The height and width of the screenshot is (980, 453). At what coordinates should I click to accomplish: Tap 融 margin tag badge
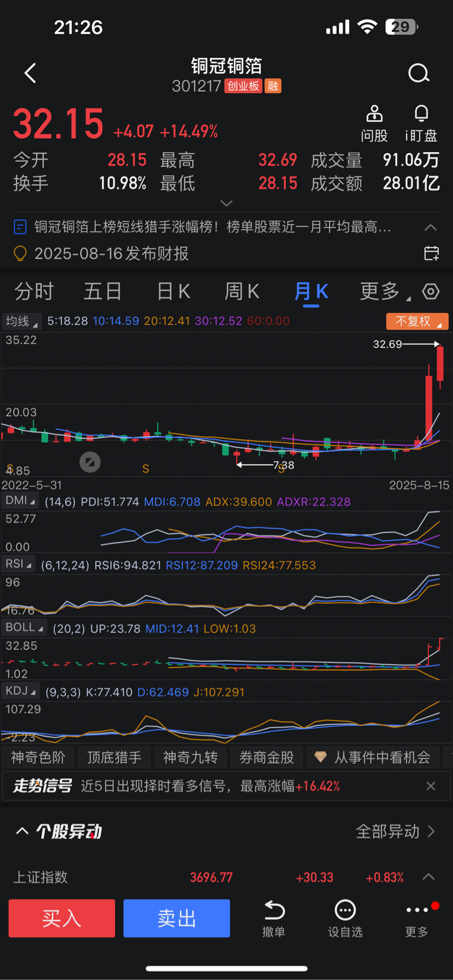click(x=273, y=86)
